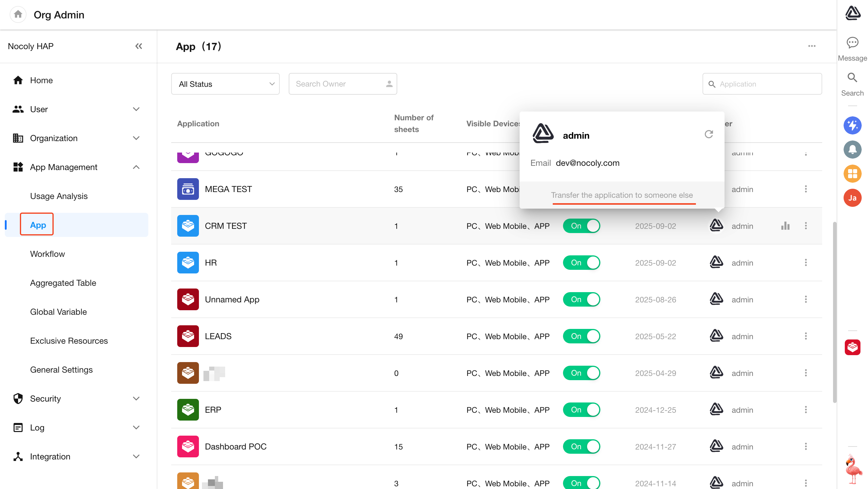This screenshot has height=489, width=868.
Task: Click refresh icon in admin popup
Action: 709,134
